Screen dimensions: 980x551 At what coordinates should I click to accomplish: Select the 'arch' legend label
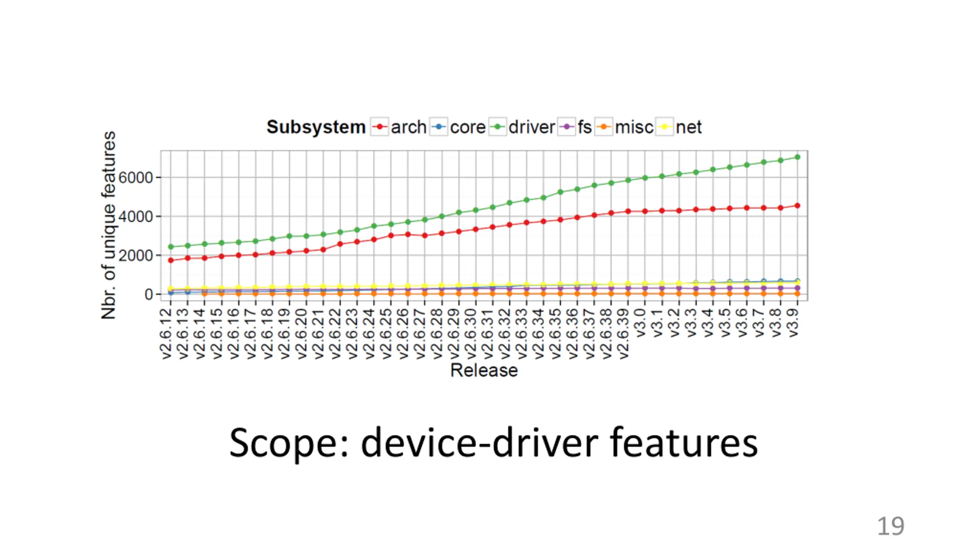408,127
